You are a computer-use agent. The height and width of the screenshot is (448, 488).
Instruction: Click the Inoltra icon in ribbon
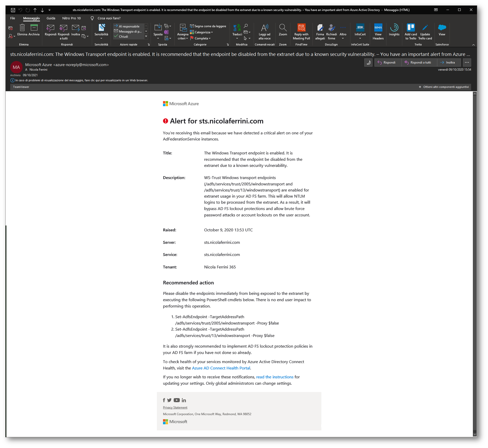click(x=75, y=28)
